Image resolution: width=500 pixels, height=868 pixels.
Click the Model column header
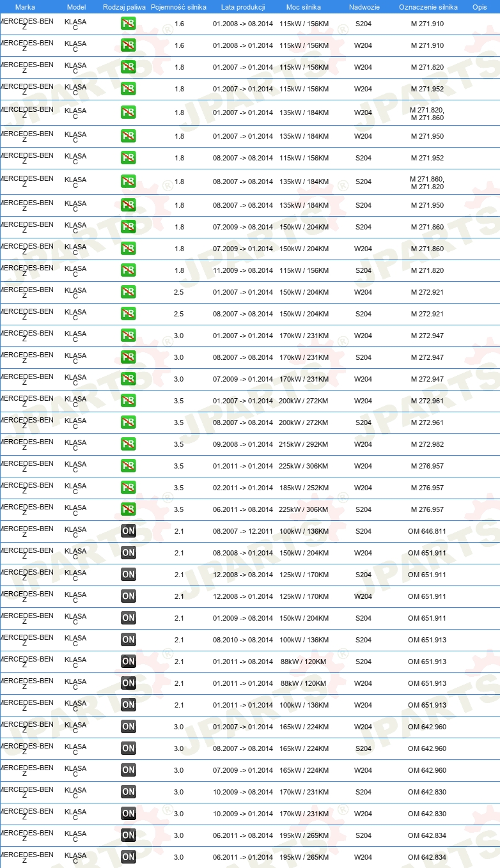[x=76, y=7]
